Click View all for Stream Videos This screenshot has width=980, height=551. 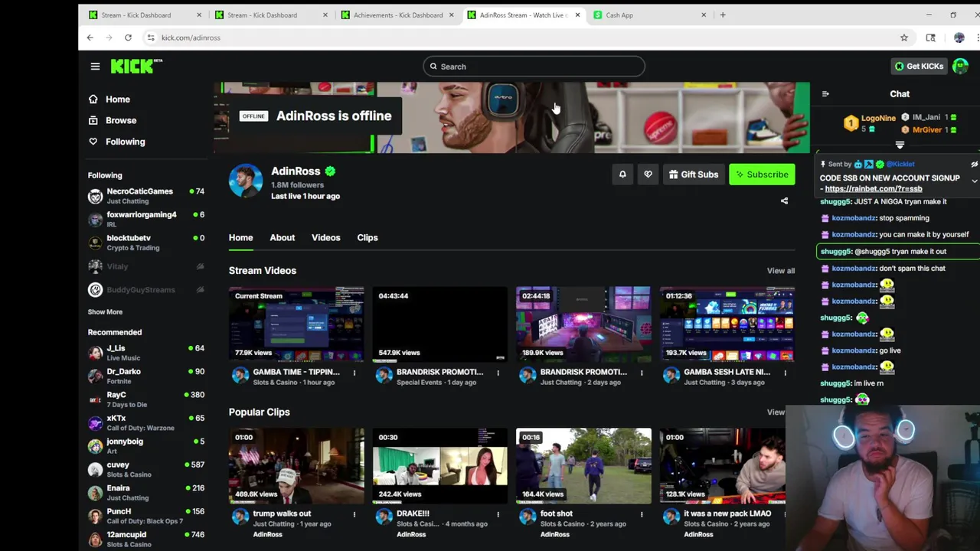pyautogui.click(x=781, y=271)
